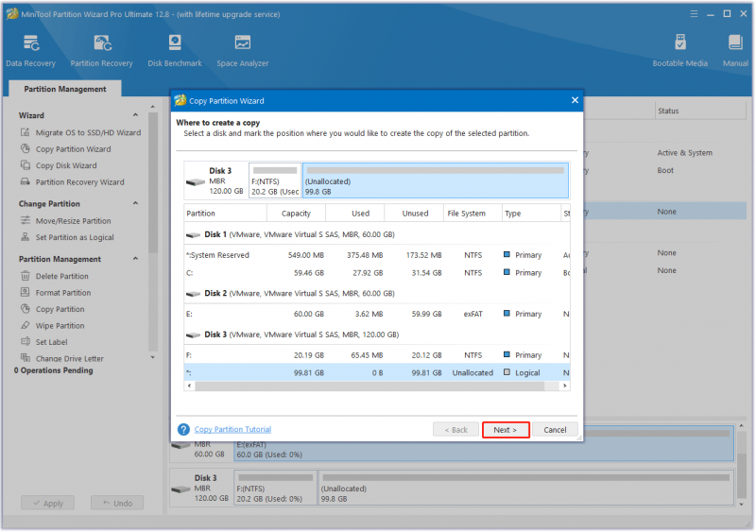Select the Unallocated block on Disk 3 map
756x532 pixels.
[436, 180]
